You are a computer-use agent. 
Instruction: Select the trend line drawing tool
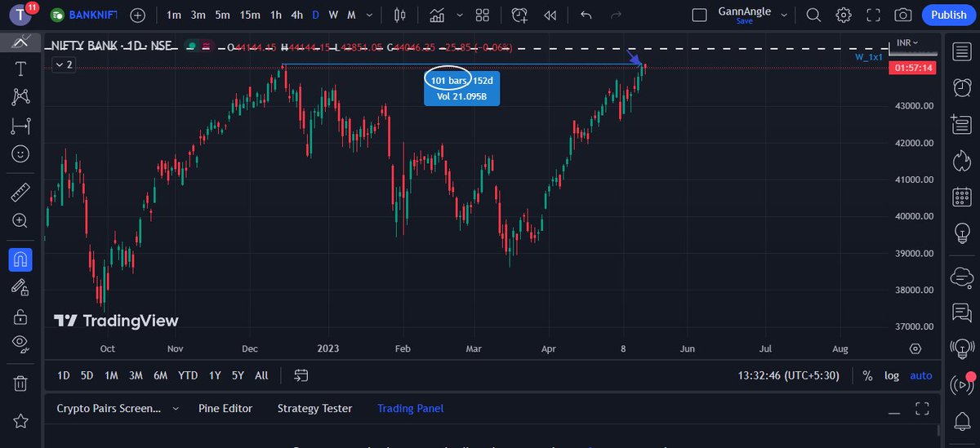coord(20,42)
